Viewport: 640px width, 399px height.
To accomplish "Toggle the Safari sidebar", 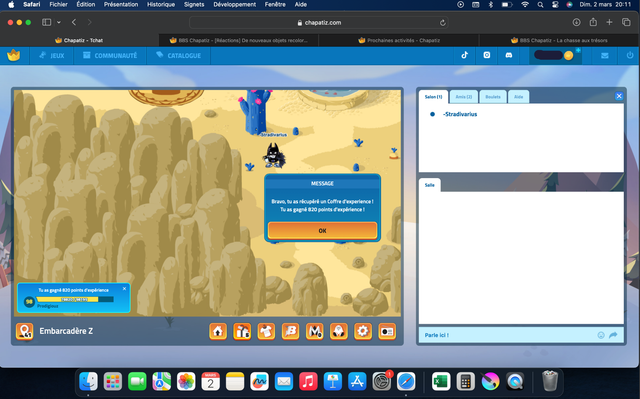I will click(47, 22).
